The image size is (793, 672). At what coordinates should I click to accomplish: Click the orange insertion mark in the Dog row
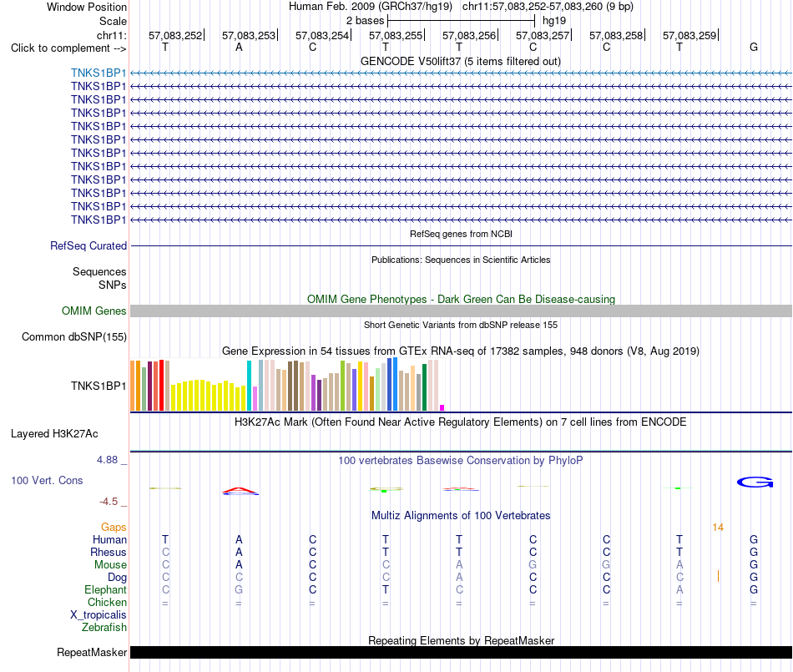click(x=718, y=576)
